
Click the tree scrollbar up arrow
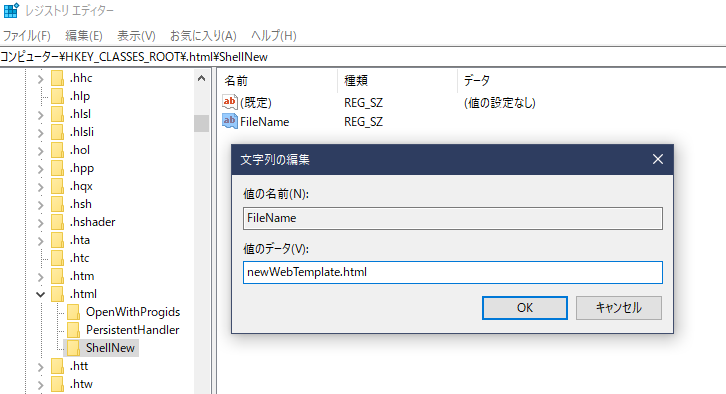(201, 78)
